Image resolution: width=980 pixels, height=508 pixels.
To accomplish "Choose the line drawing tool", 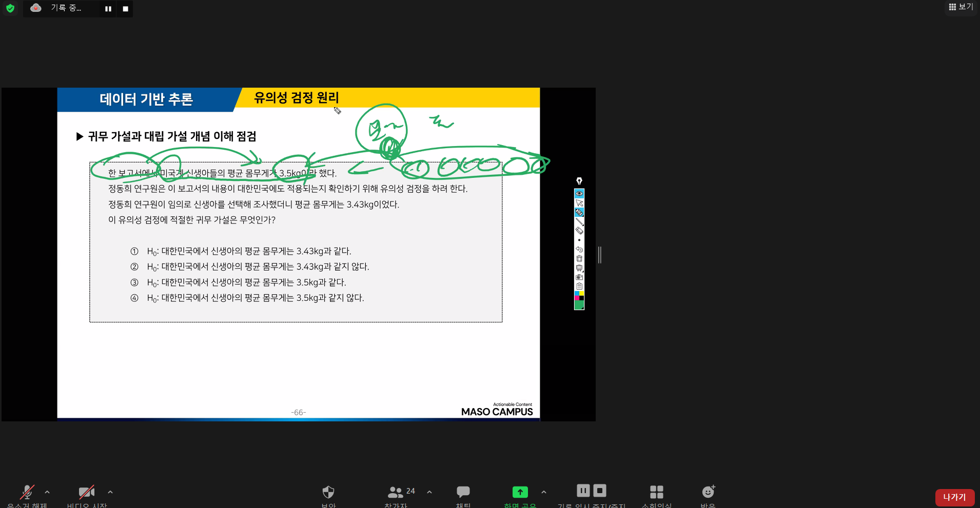I will pos(579,221).
